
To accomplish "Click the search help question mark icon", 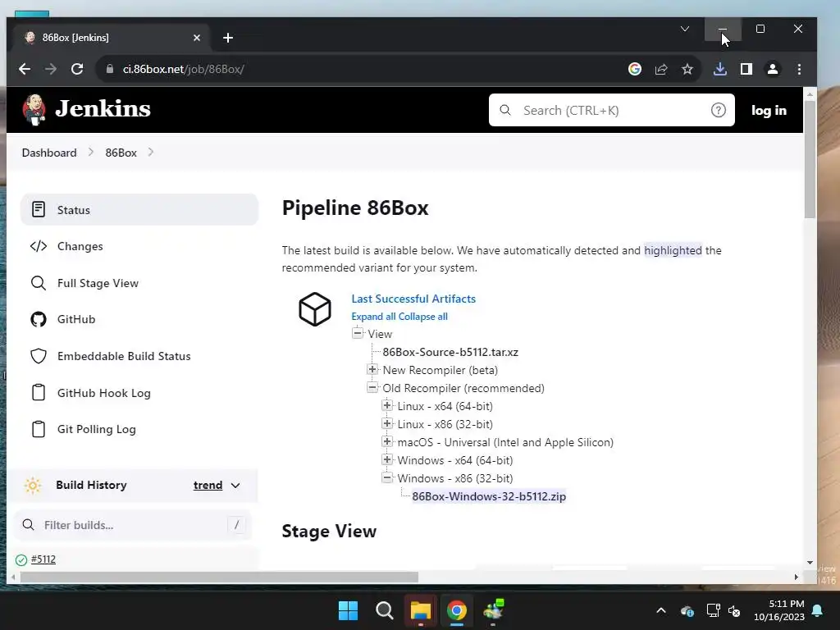I will click(x=719, y=111).
